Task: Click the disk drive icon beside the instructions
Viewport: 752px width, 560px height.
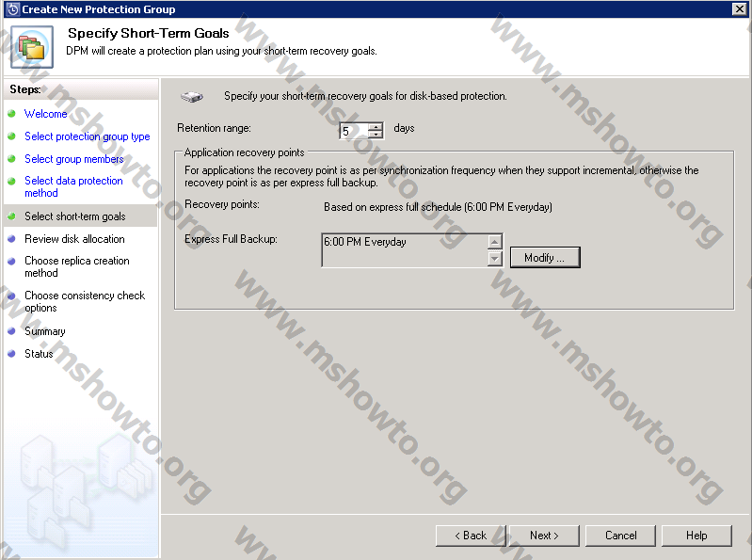Action: point(192,96)
